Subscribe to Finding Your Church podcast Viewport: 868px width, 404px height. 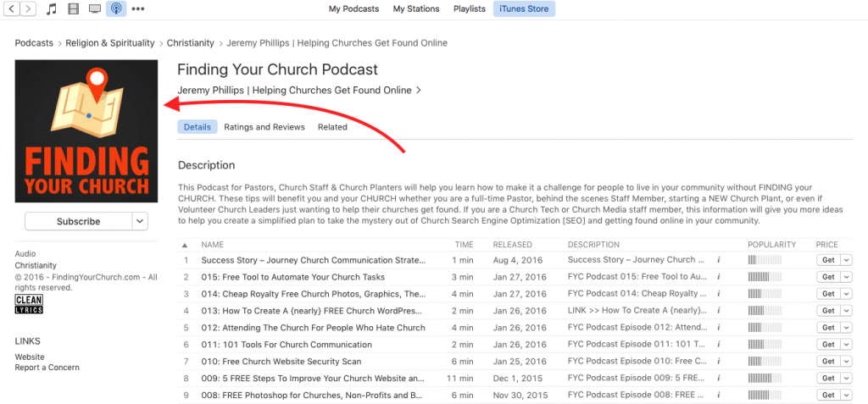[78, 221]
